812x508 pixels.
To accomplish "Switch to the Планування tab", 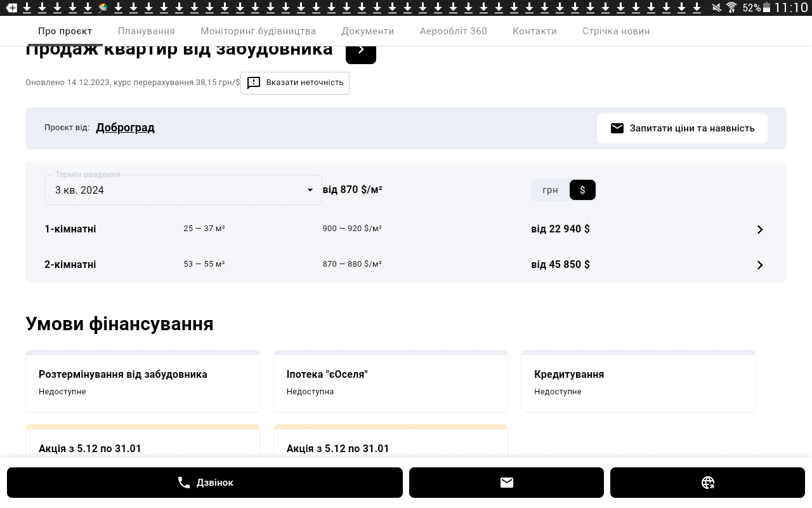I will point(146,31).
